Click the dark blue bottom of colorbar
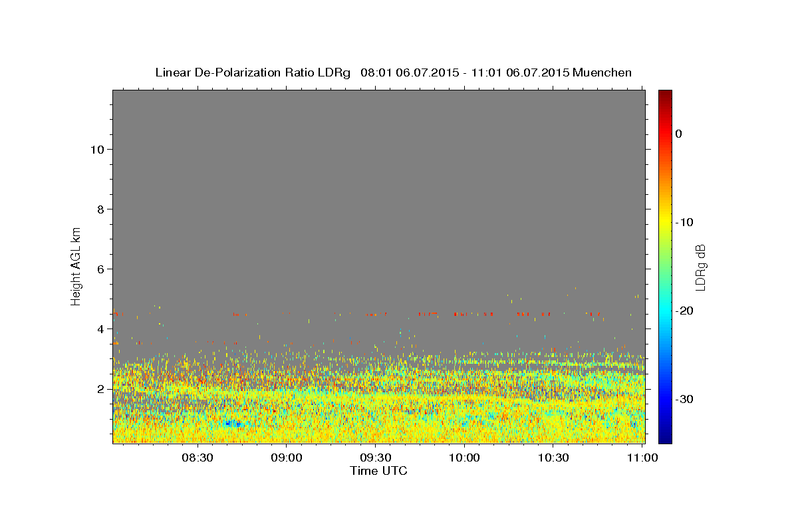Image resolution: width=798 pixels, height=532 pixels. coord(665,438)
